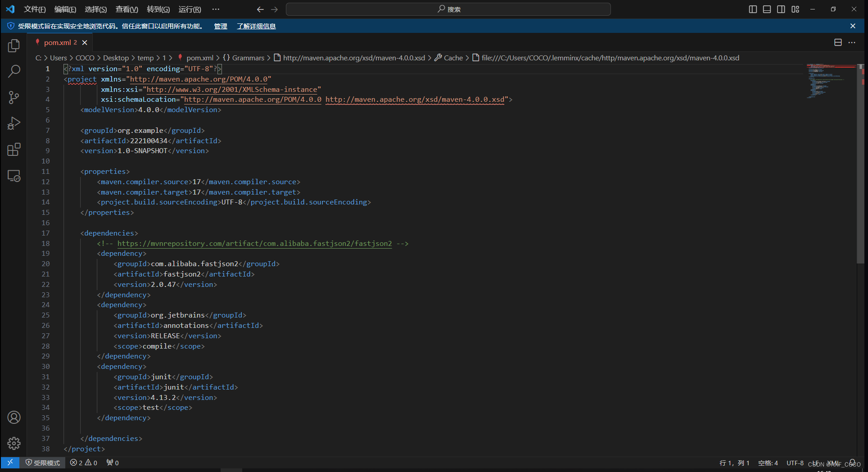
Task: Open the Explorer view in activity bar
Action: [14, 45]
